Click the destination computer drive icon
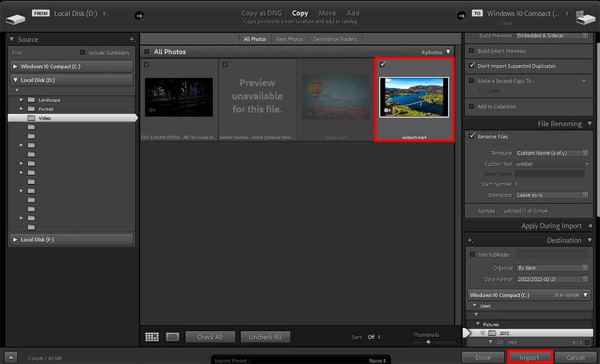This screenshot has width=600, height=364. (x=586, y=17)
